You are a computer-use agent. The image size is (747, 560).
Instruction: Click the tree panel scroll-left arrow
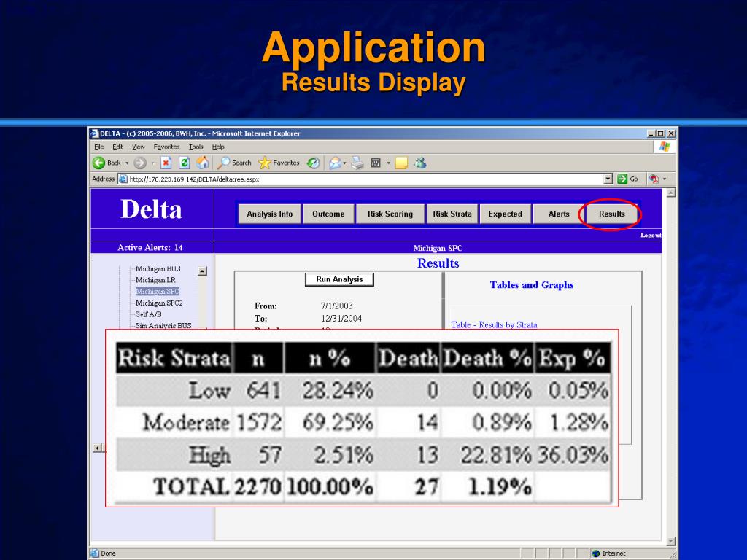[98, 448]
